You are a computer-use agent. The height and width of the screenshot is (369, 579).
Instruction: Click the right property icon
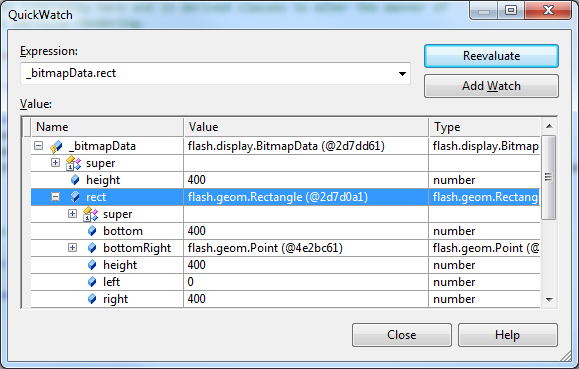92,299
